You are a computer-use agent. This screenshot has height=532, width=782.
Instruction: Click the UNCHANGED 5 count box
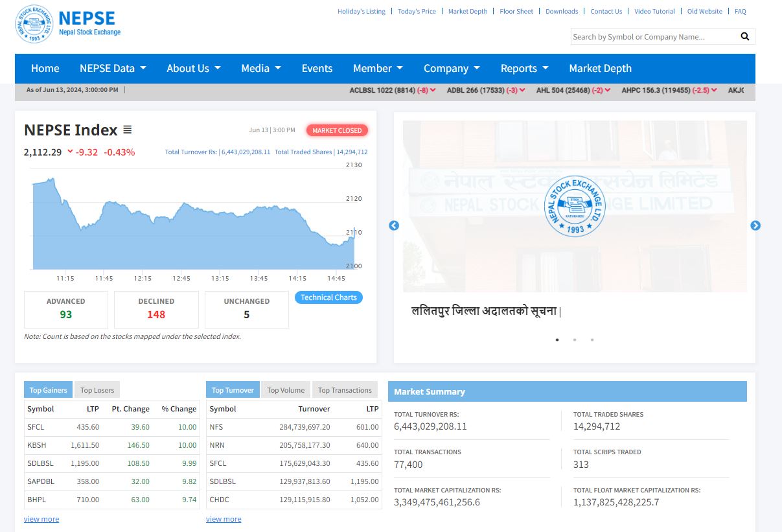[247, 309]
